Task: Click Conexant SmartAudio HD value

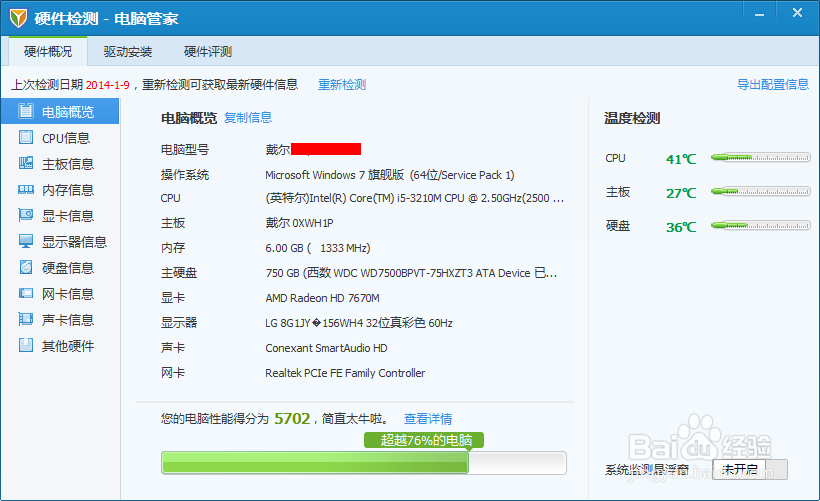Action: click(x=326, y=348)
